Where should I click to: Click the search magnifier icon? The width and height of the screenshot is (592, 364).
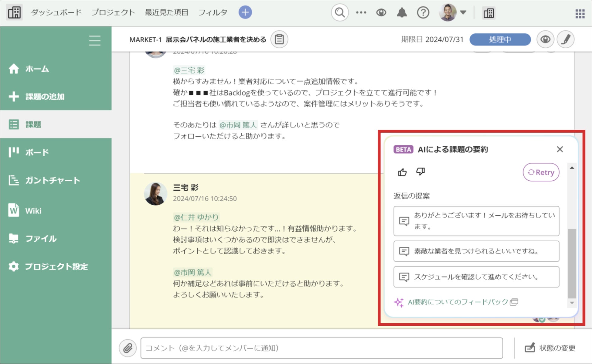coord(340,13)
